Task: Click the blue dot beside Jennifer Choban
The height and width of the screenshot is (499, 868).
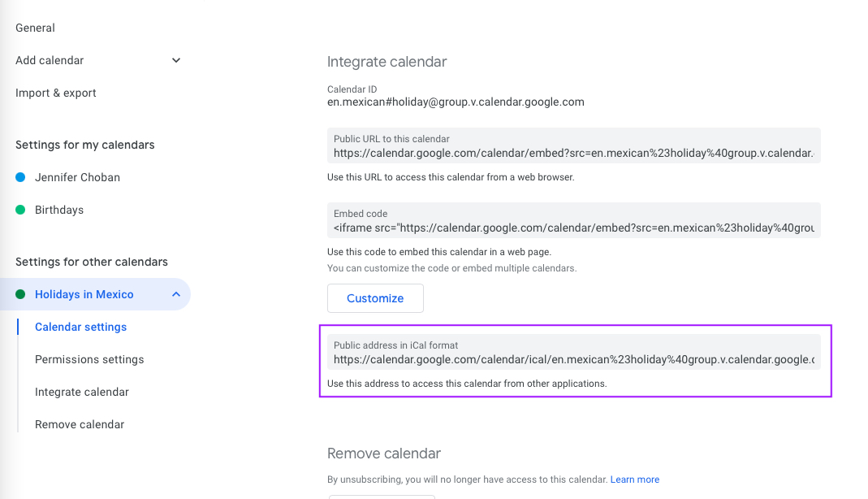Action: pos(20,177)
